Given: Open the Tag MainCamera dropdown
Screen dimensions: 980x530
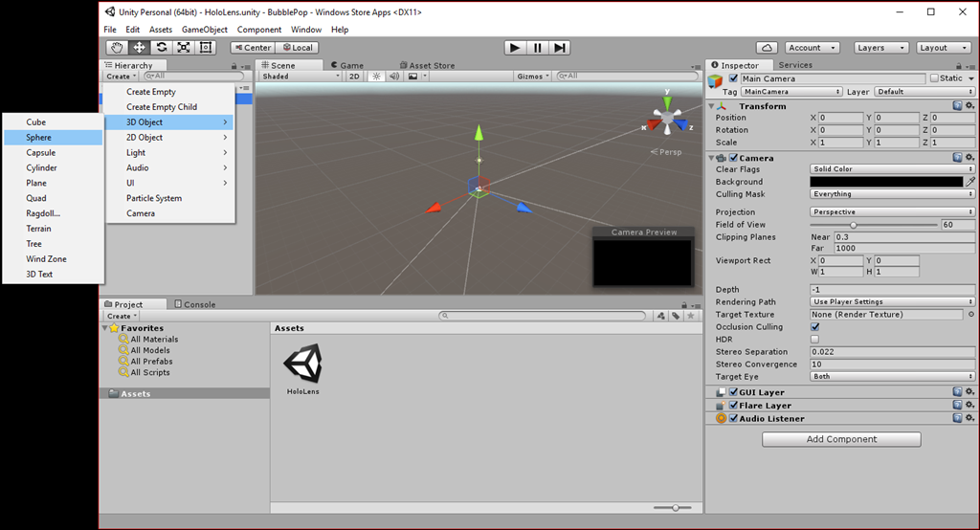Looking at the screenshot, I should 791,91.
